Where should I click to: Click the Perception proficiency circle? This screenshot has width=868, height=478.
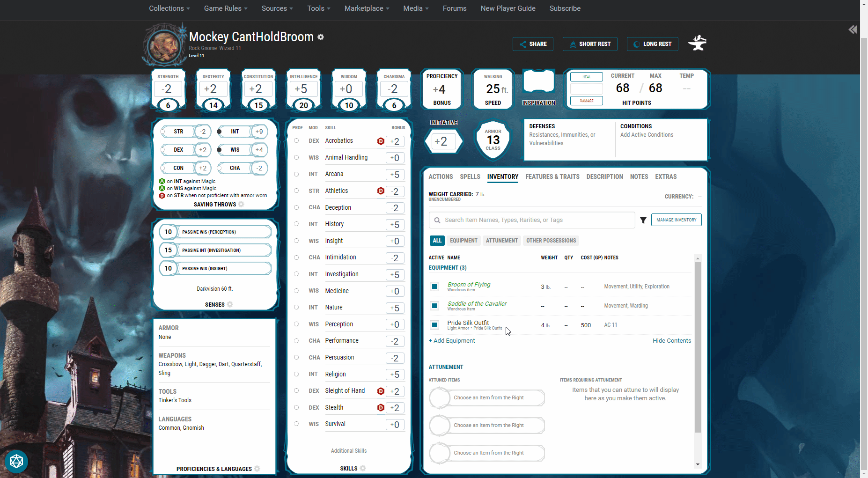pos(296,324)
